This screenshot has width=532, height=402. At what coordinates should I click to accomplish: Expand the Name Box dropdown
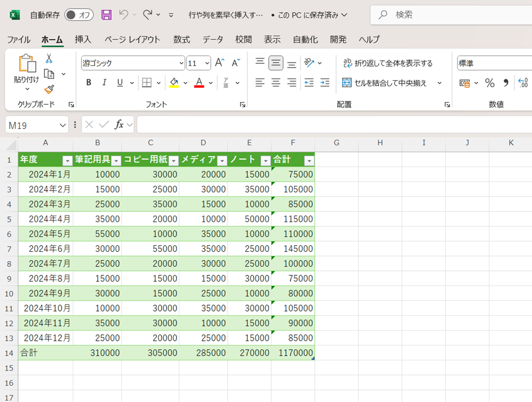pyautogui.click(x=62, y=125)
